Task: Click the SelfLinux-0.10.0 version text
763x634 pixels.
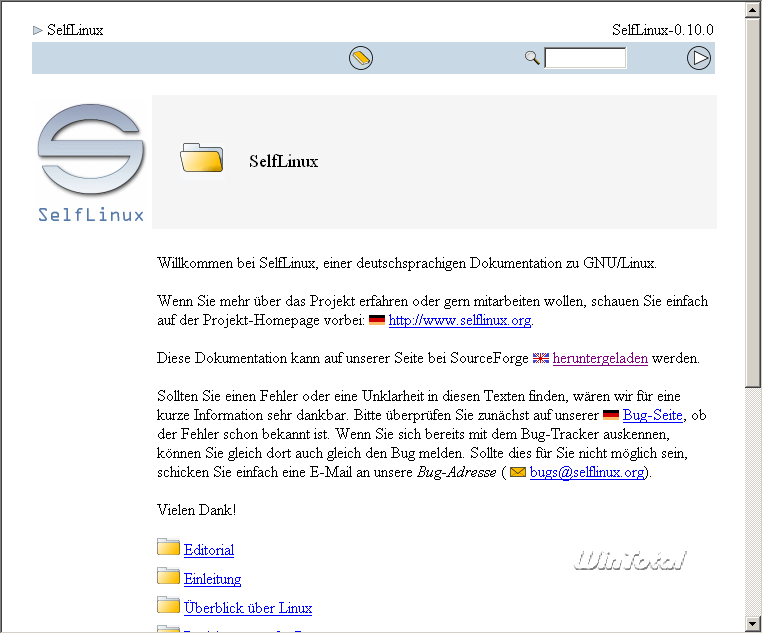Action: pos(663,30)
